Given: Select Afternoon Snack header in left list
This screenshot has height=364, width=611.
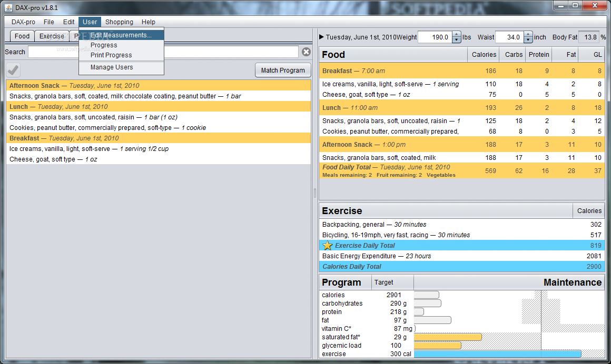Looking at the screenshot, I should [159, 86].
